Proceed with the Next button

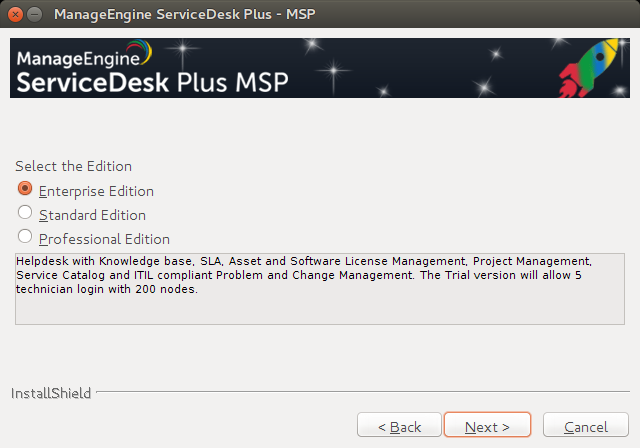[x=487, y=425]
